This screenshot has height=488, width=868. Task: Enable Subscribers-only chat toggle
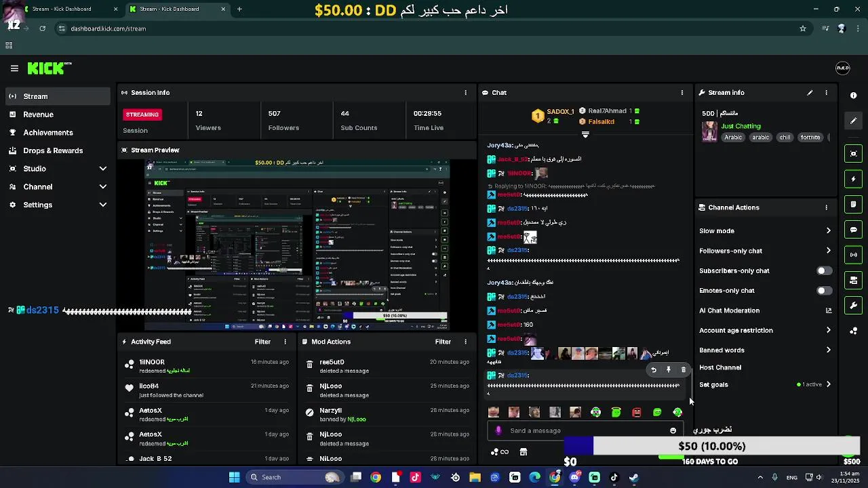824,270
